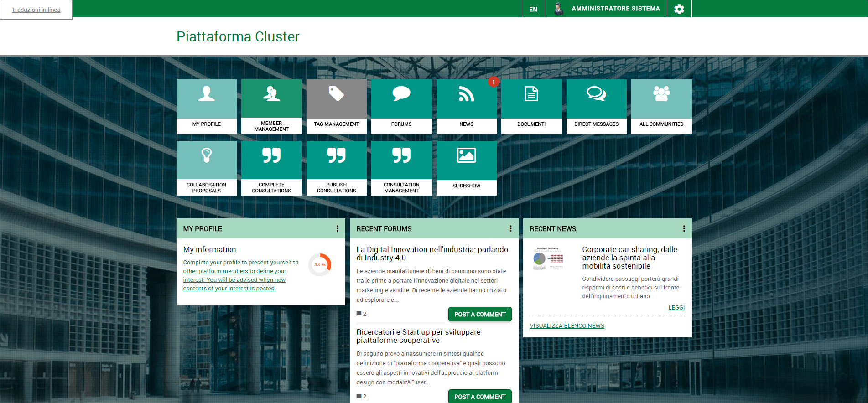Click the comment count icon under Digital Innovation post
Screen dimensions: 868x403
pyautogui.click(x=359, y=314)
